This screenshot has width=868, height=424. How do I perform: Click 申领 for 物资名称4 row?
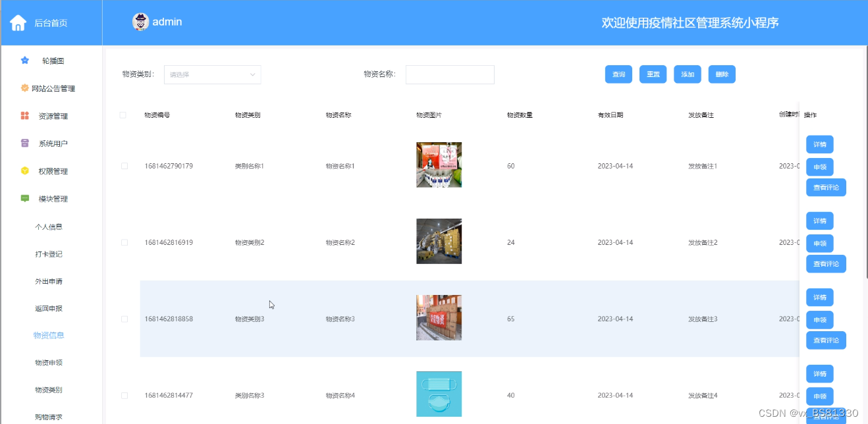[x=820, y=396]
